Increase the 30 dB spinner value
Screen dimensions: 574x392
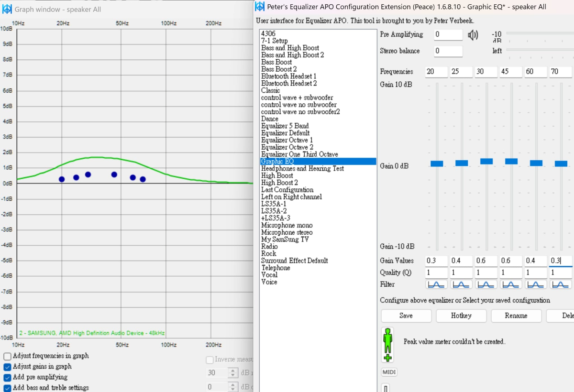tap(232, 370)
